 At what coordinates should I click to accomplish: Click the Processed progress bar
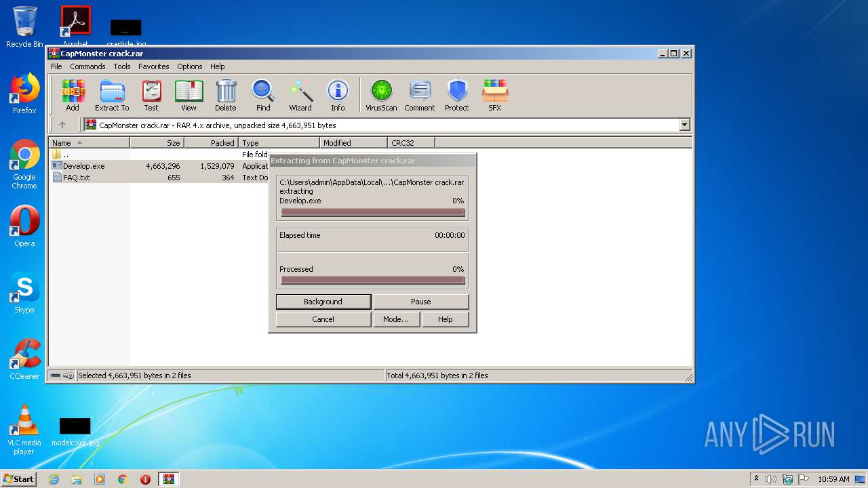pos(373,280)
